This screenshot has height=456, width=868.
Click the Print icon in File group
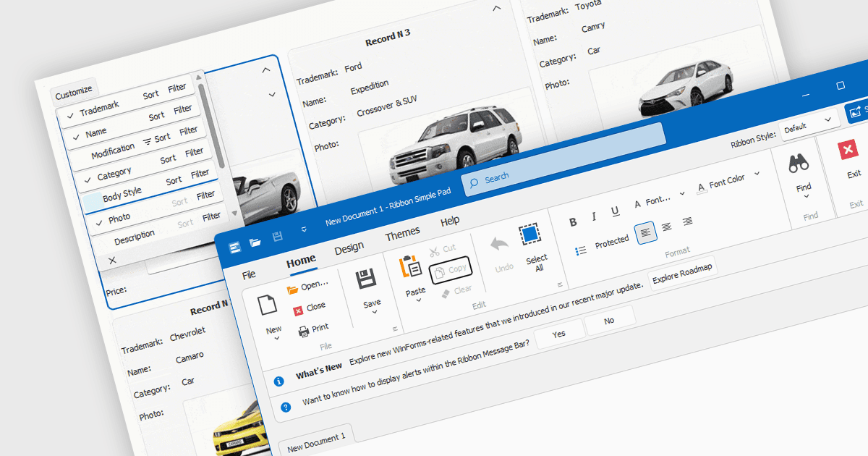[304, 332]
